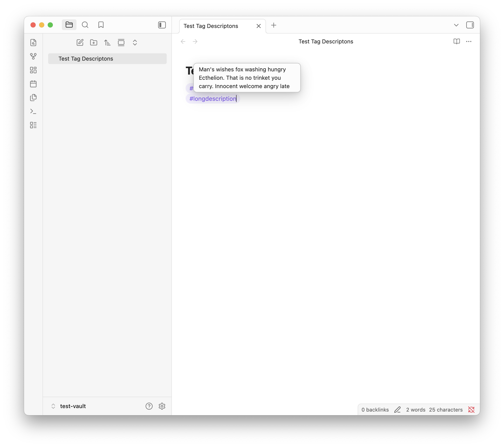Toggle the right sidebar panel
This screenshot has width=504, height=447.
coord(470,25)
